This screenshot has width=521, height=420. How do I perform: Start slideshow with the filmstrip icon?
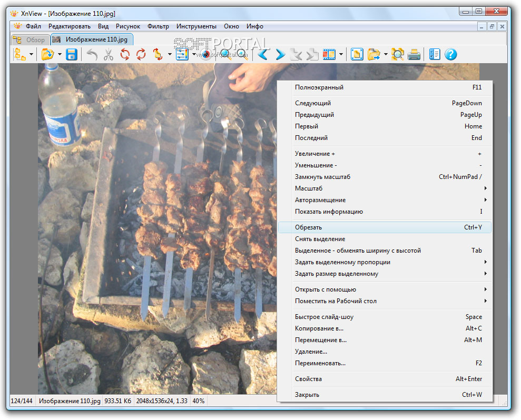pyautogui.click(x=329, y=54)
